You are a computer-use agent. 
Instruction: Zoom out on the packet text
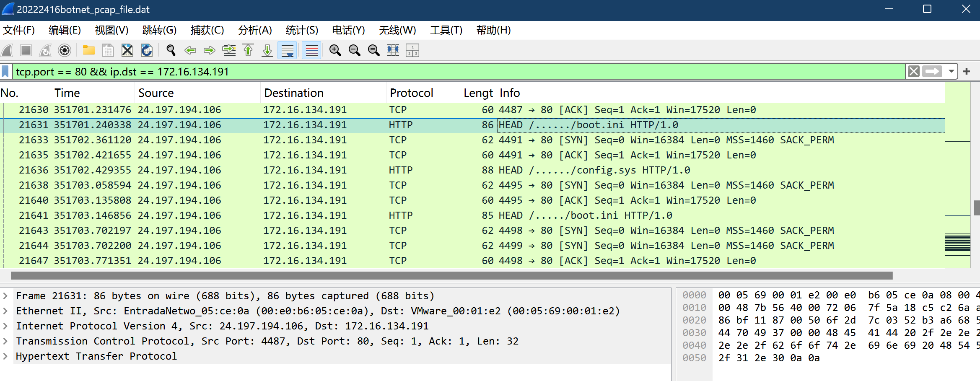tap(355, 51)
